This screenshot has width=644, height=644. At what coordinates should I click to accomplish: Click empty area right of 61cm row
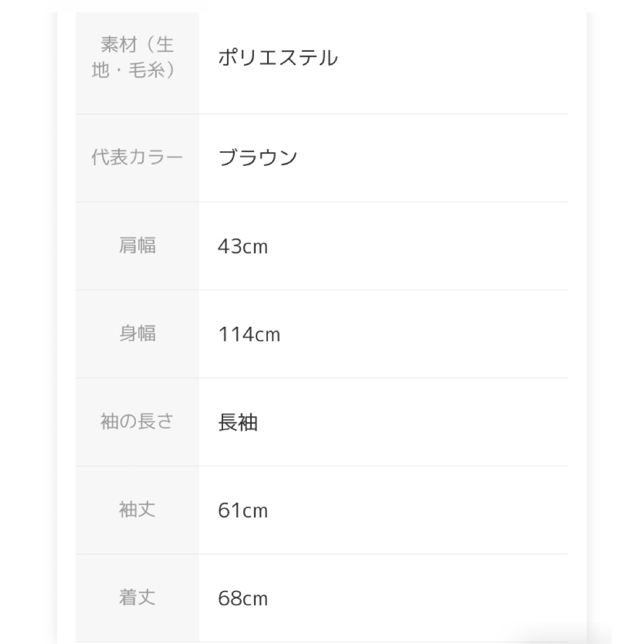pyautogui.click(x=418, y=510)
